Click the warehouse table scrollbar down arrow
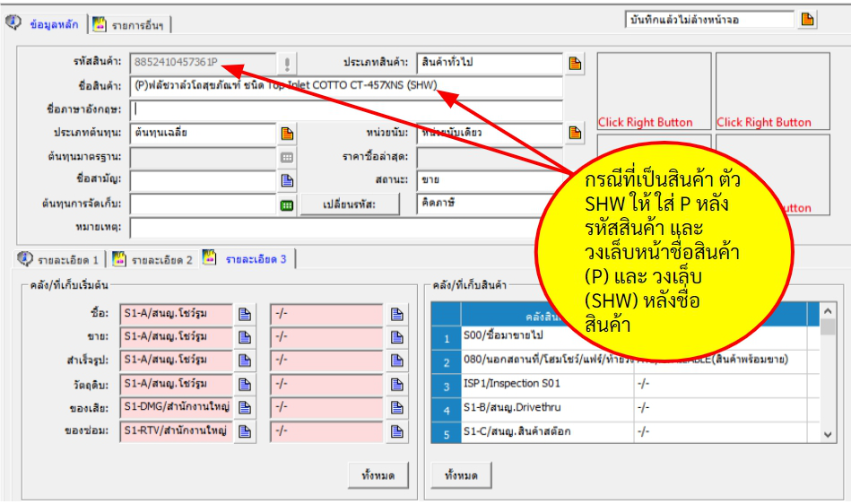Screen dimensions: 851x504 click(x=827, y=435)
